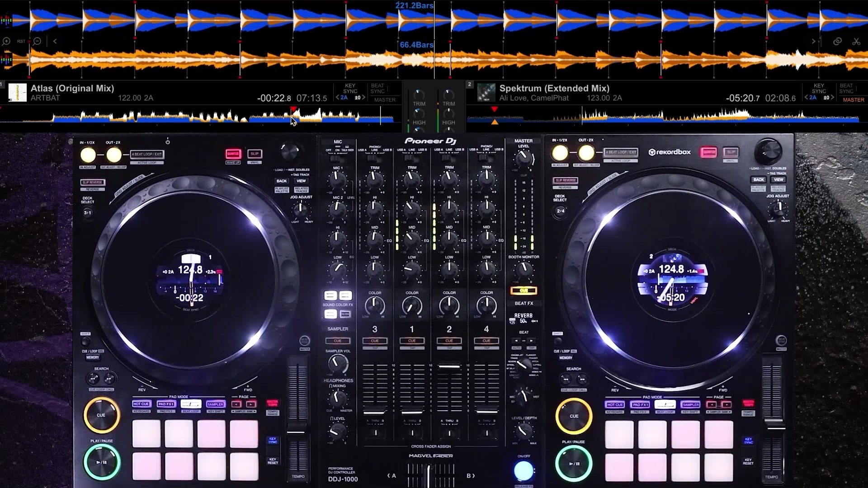Toggle headphone CUE for channel 1
Viewport: 868px width, 488px height.
pyautogui.click(x=412, y=341)
